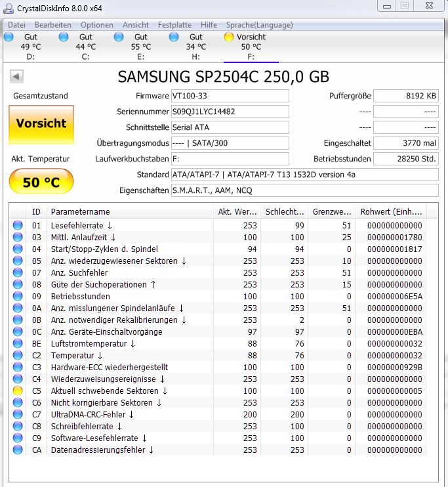Click status icon for Anz. notwendiger Rekalibrierungen
Viewport: 448px width, 487px height.
(18, 320)
